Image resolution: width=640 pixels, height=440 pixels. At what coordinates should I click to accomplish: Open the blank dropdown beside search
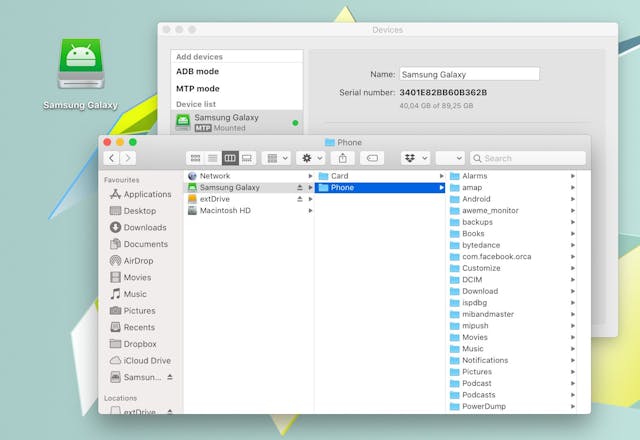click(x=450, y=158)
